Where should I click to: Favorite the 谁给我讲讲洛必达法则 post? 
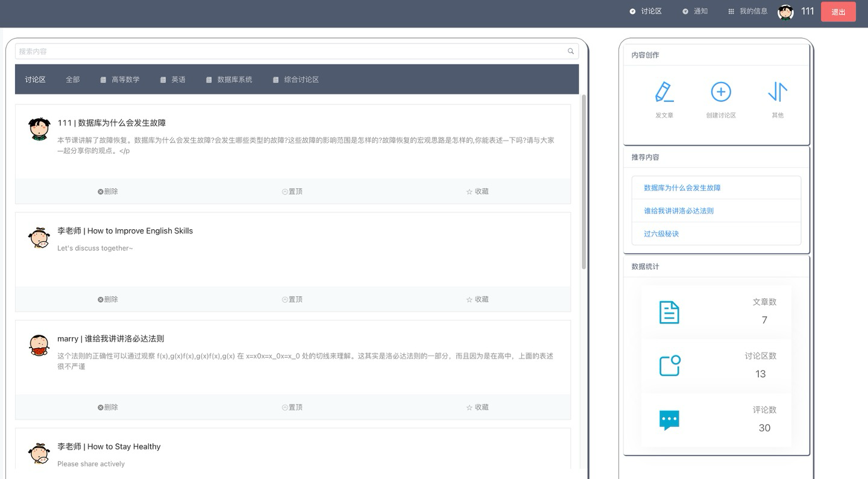click(x=477, y=407)
